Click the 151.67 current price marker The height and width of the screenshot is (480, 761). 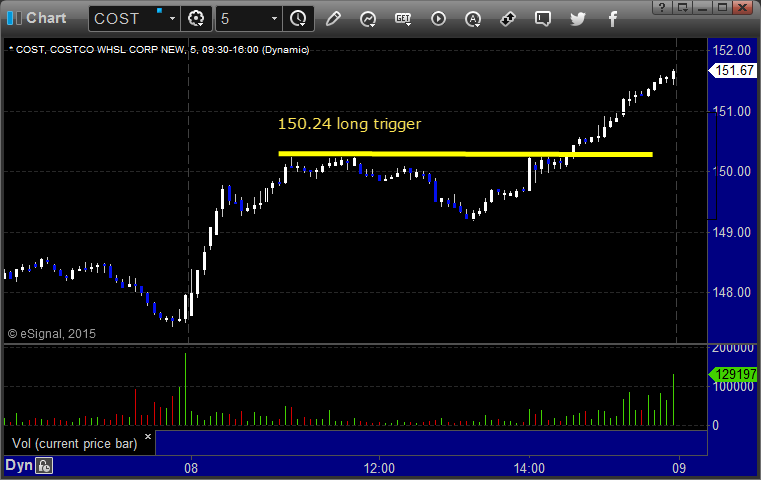(x=733, y=70)
